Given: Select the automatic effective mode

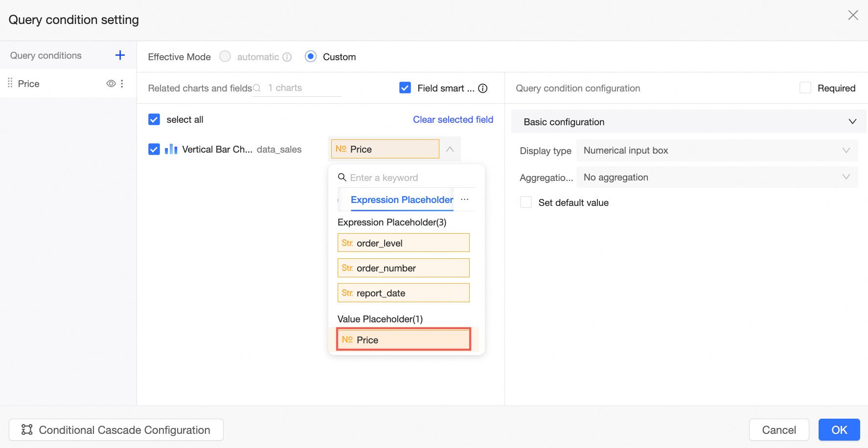Looking at the screenshot, I should (225, 57).
